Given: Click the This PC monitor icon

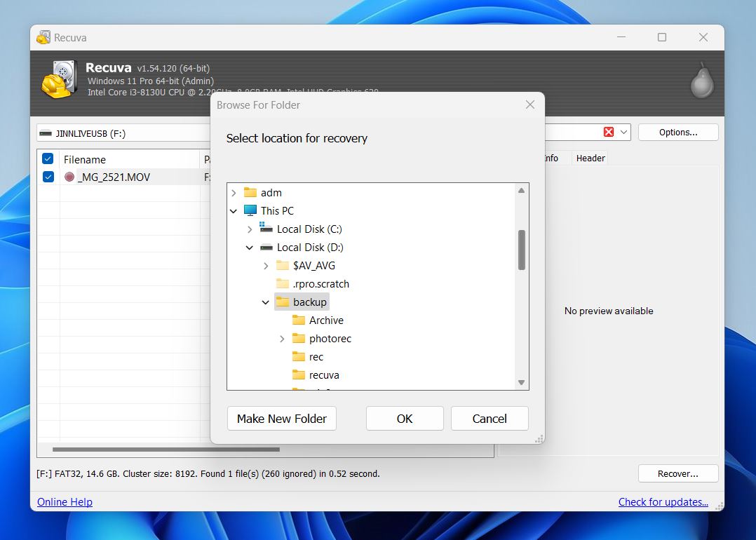Looking at the screenshot, I should [250, 210].
